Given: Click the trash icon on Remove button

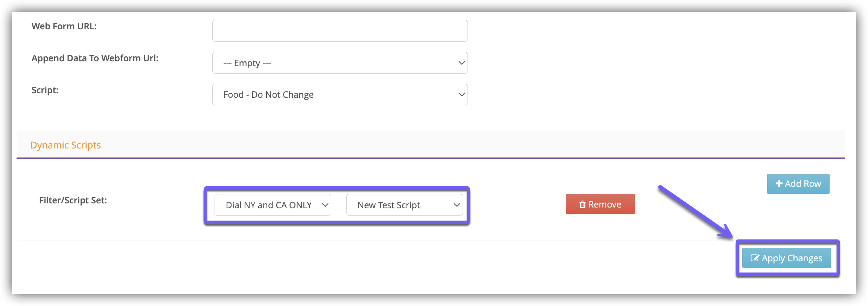Looking at the screenshot, I should pyautogui.click(x=582, y=205).
